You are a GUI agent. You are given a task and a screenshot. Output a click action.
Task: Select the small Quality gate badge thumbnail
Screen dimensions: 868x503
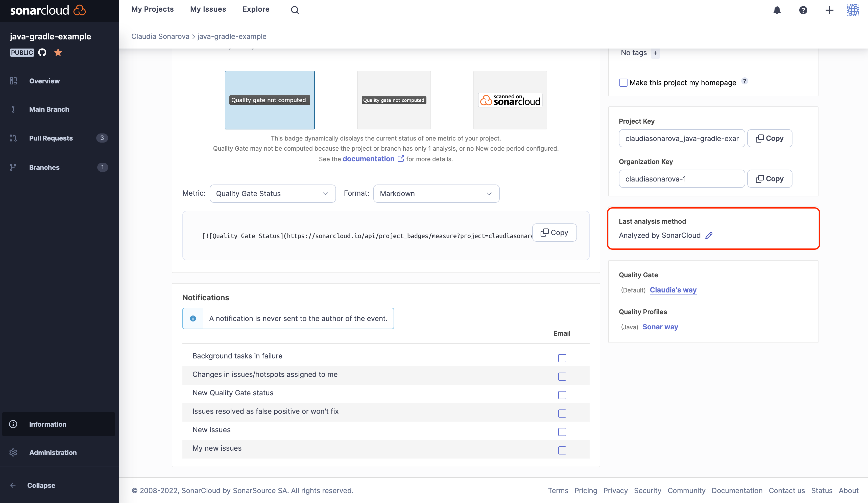click(394, 100)
